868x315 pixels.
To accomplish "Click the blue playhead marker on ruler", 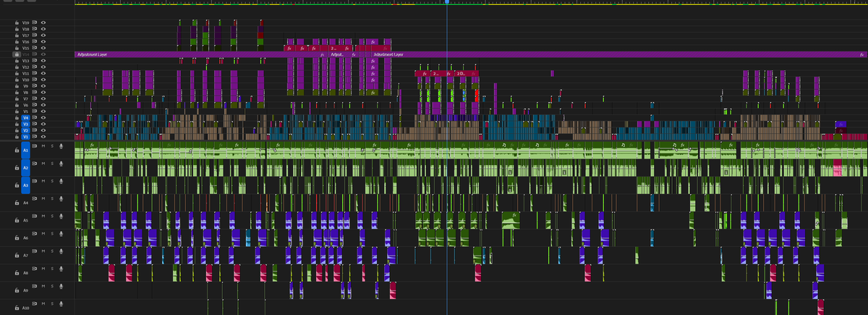I will (447, 2).
